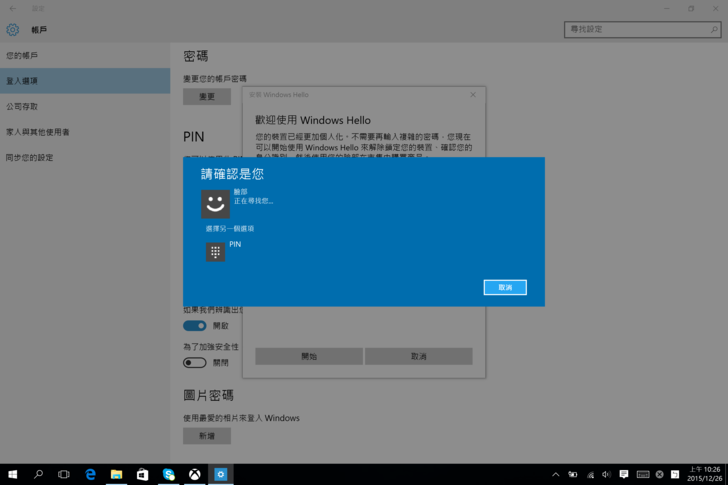Open Task View on the taskbar

click(64, 474)
